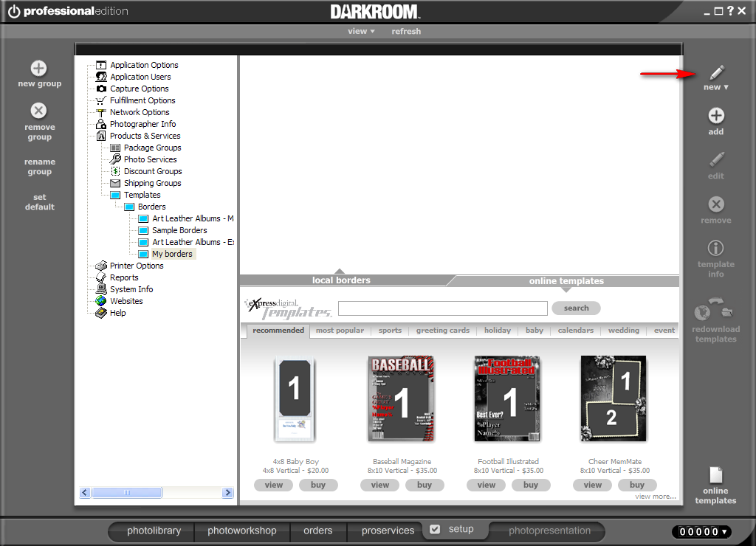Click the Shipping Groups envelope icon

pos(115,183)
